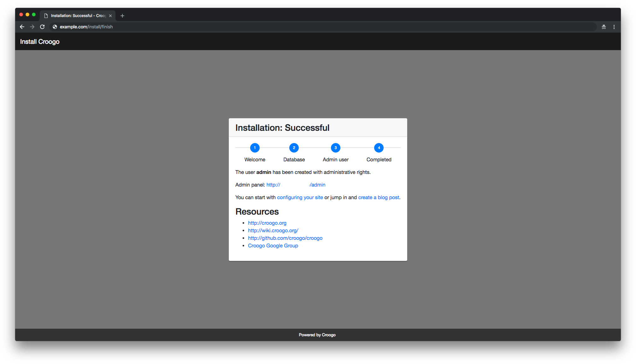Open the github.com/croogo/croogo link
Screen dimensions: 636x364
285,238
